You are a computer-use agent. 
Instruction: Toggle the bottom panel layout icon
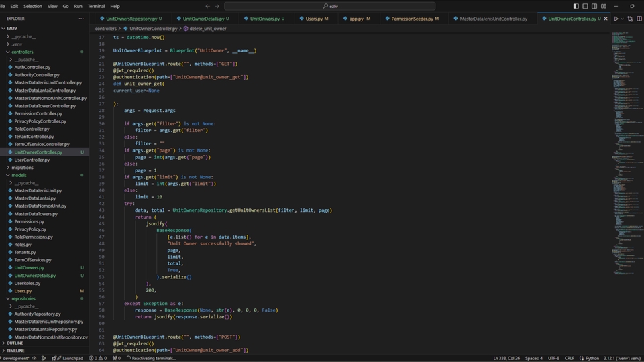pos(585,6)
